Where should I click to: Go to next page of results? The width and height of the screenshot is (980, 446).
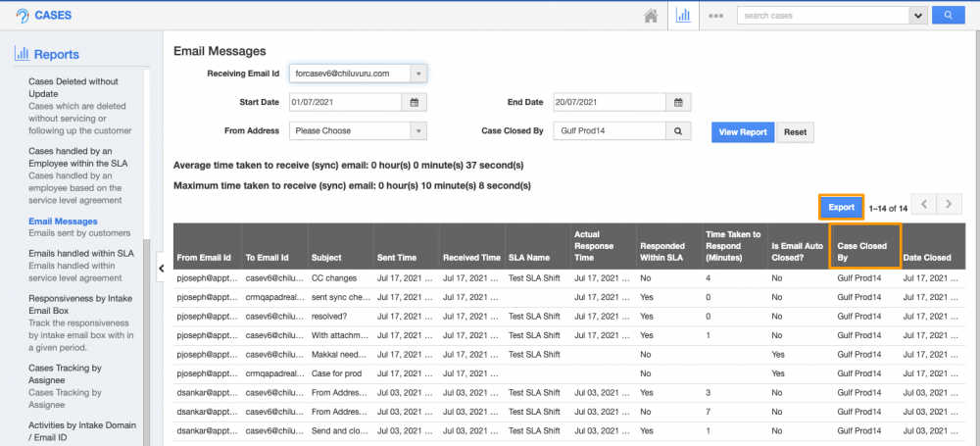tap(950, 204)
